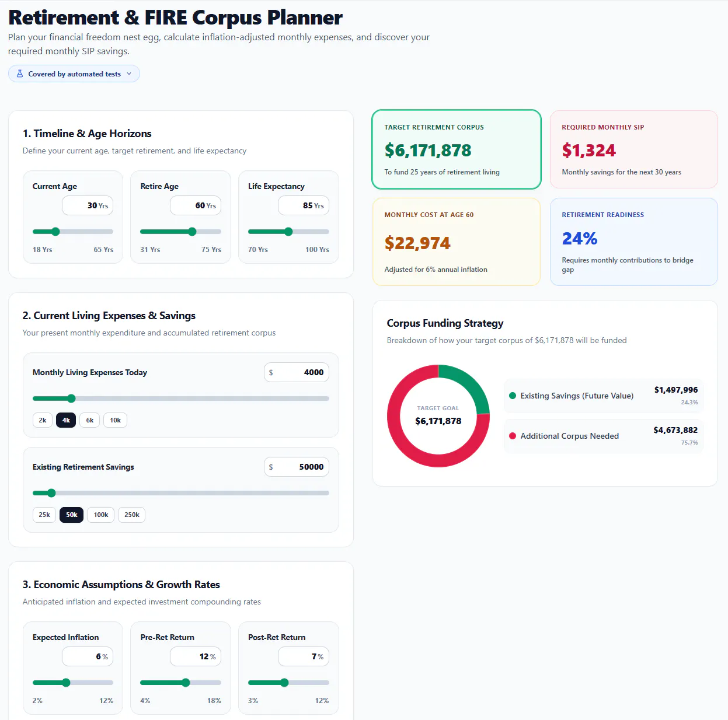This screenshot has height=720, width=728.
Task: Click the $6,171,878 donut chart center value
Action: [438, 421]
